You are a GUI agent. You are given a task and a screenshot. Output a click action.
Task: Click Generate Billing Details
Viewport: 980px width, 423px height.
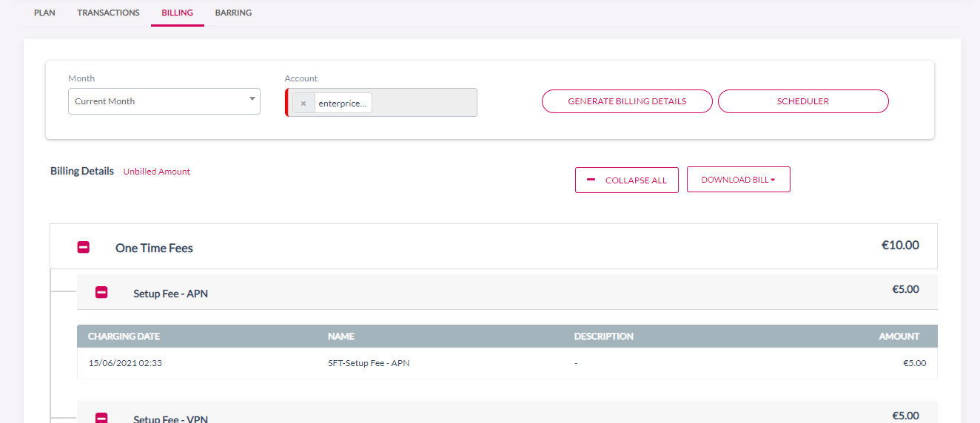627,101
